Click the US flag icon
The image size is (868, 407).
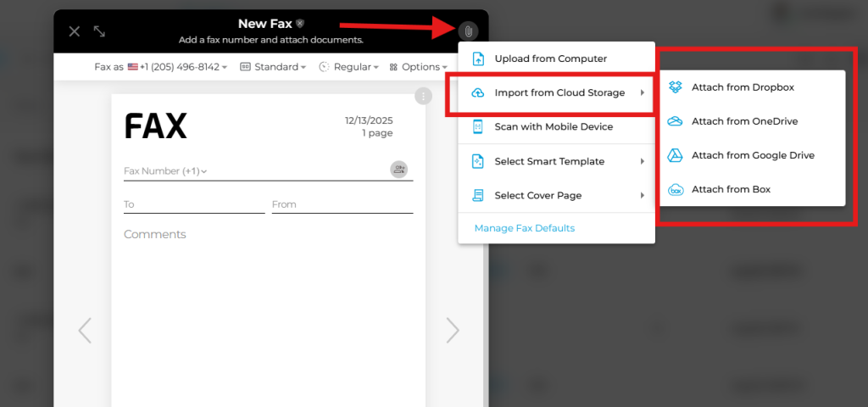click(133, 67)
